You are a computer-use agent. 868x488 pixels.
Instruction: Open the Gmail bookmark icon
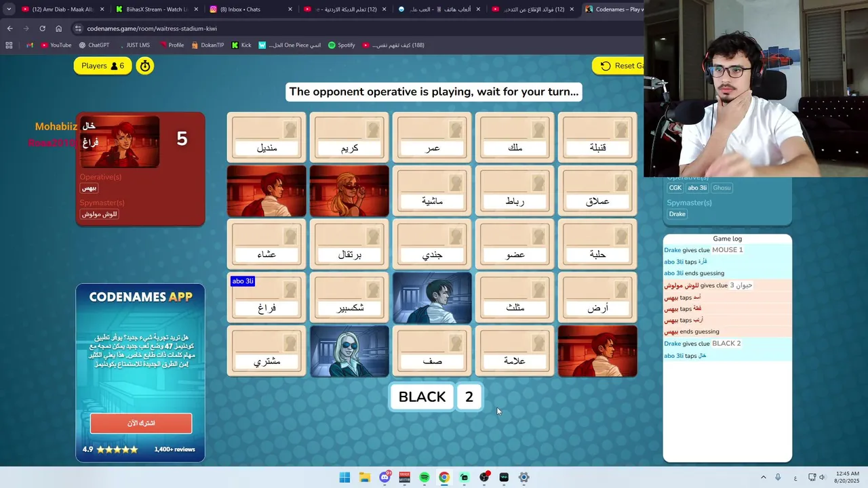pyautogui.click(x=29, y=45)
